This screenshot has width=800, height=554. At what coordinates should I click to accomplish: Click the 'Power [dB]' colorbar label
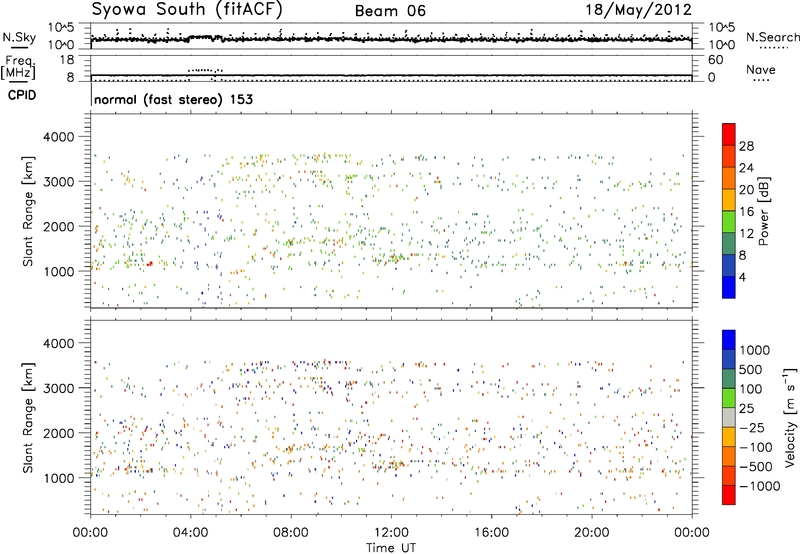763,211
